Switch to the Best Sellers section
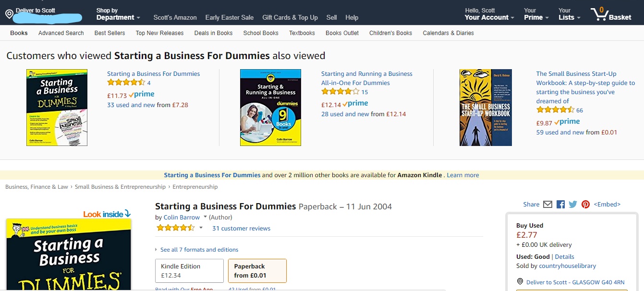 [x=109, y=33]
